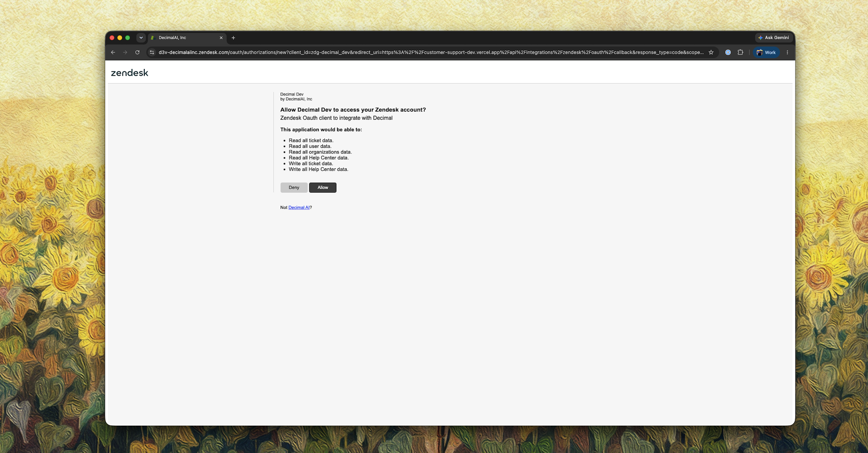
Task: Click the yellow minimize window button
Action: [x=120, y=38]
